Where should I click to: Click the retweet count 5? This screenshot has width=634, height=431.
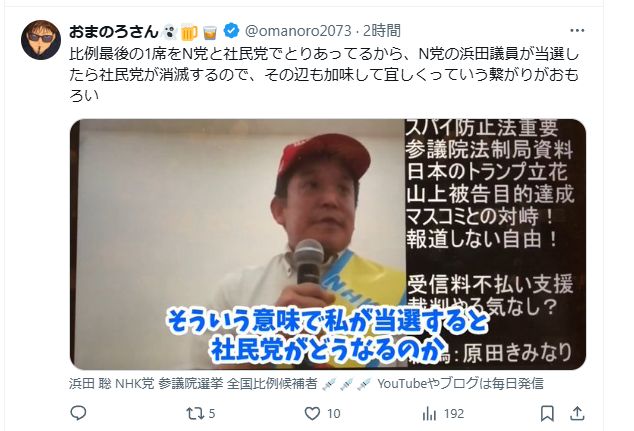[x=212, y=414]
